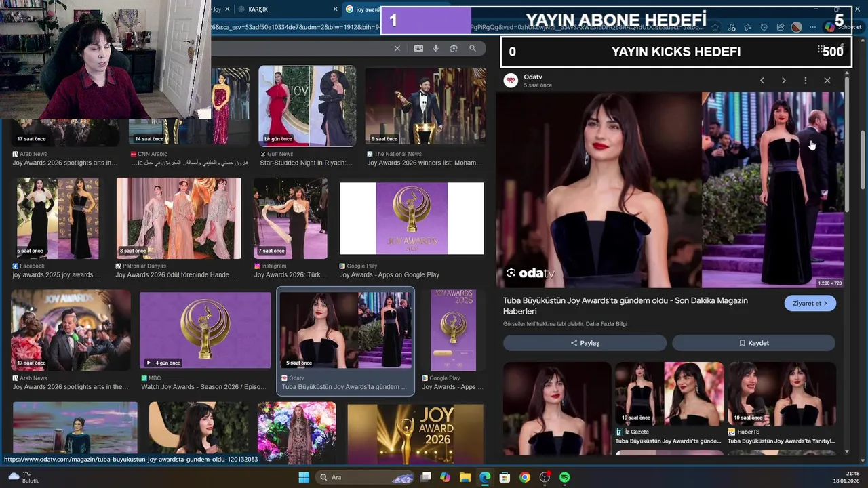Viewport: 868px width, 488px height.
Task: Click the magnifier search icon
Action: tap(473, 48)
